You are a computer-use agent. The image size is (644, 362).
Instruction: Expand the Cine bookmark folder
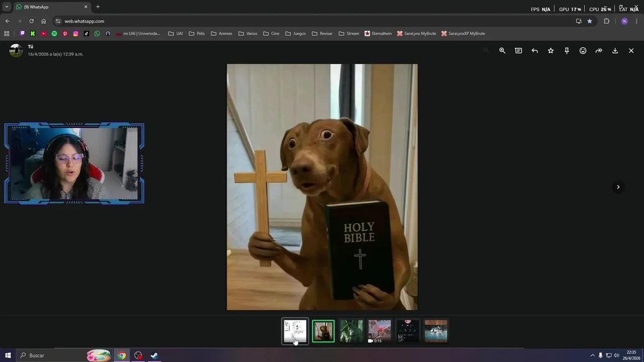(x=271, y=34)
